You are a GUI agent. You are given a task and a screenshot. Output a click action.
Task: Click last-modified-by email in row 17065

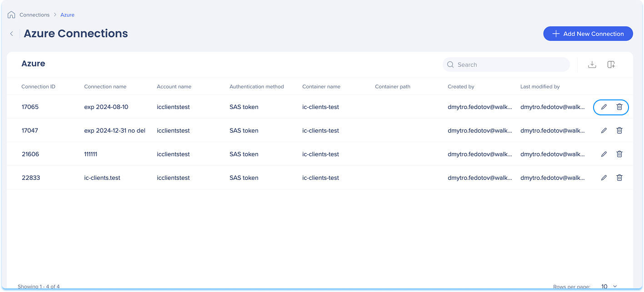point(553,107)
